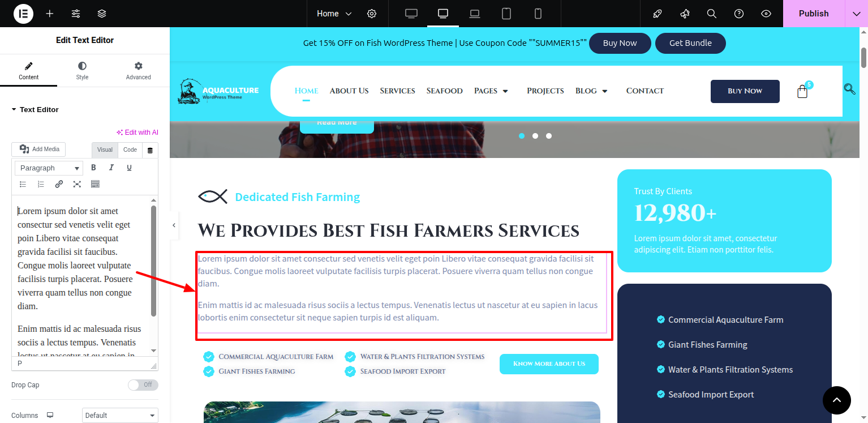
Task: Select second slider dot indicator
Action: 535,136
